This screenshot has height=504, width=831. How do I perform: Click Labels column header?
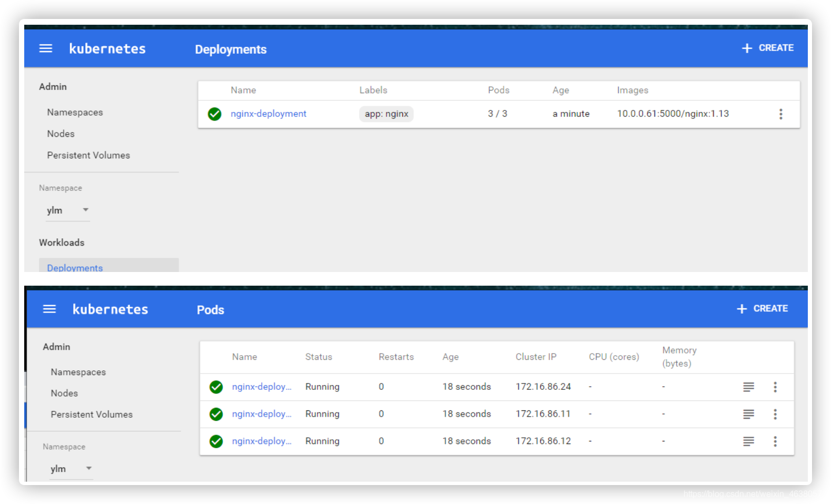click(373, 90)
